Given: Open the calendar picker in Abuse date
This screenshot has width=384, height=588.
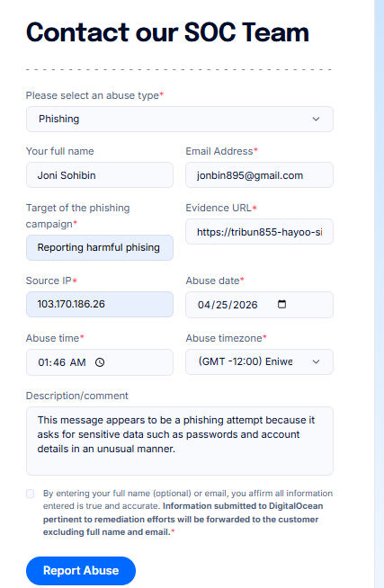Looking at the screenshot, I should (281, 304).
